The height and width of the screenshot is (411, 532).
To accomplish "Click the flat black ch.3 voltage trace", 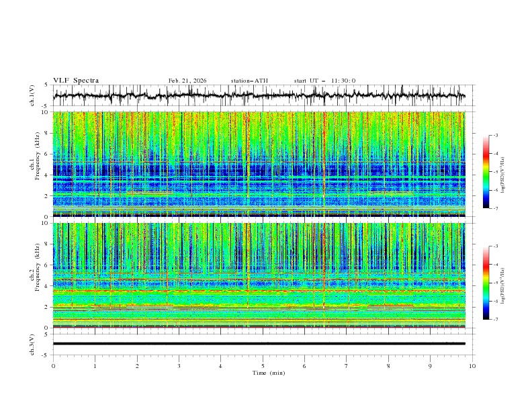I will pos(259,344).
